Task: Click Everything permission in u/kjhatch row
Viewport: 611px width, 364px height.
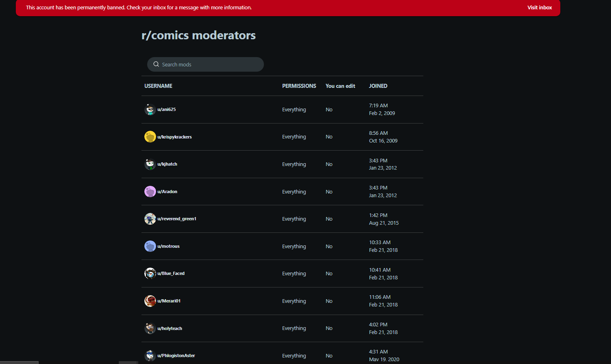Action: point(294,164)
